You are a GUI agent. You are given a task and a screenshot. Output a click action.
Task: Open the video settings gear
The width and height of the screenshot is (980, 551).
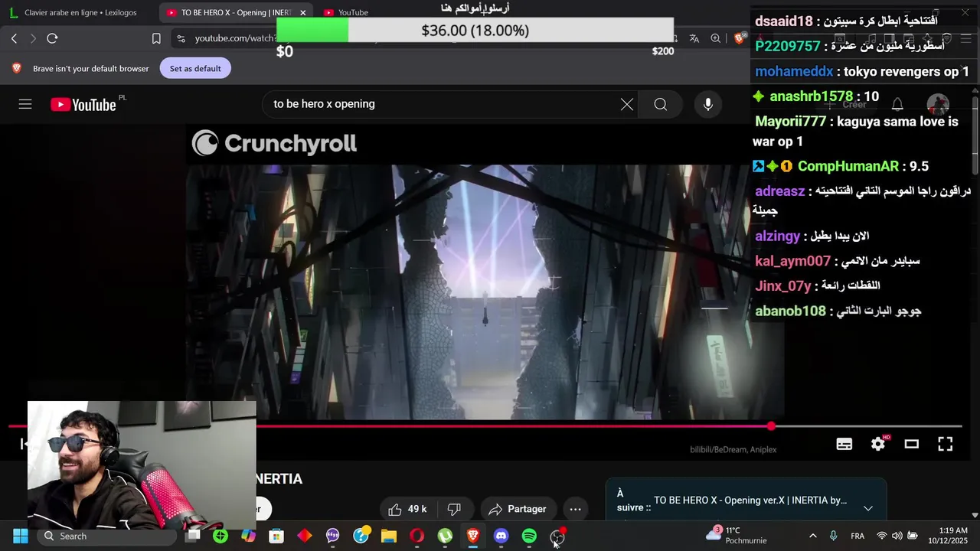[x=878, y=444]
